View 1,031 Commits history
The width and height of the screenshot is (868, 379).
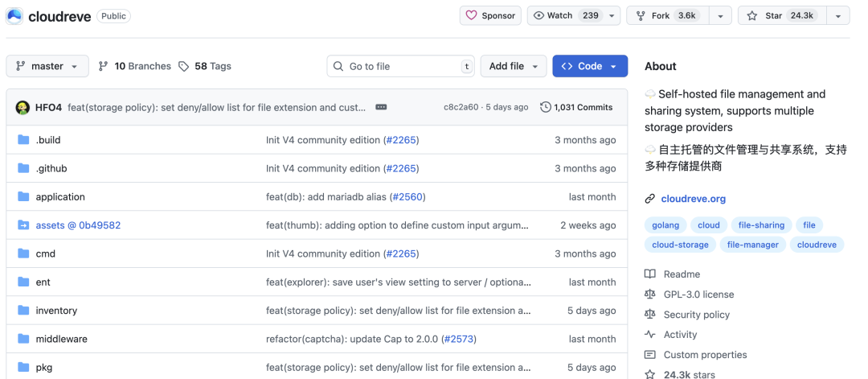[x=576, y=108]
